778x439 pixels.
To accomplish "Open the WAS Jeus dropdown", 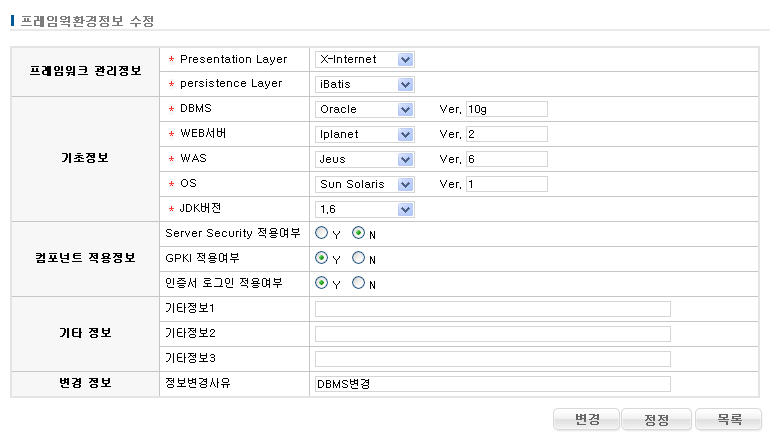I will 364,159.
